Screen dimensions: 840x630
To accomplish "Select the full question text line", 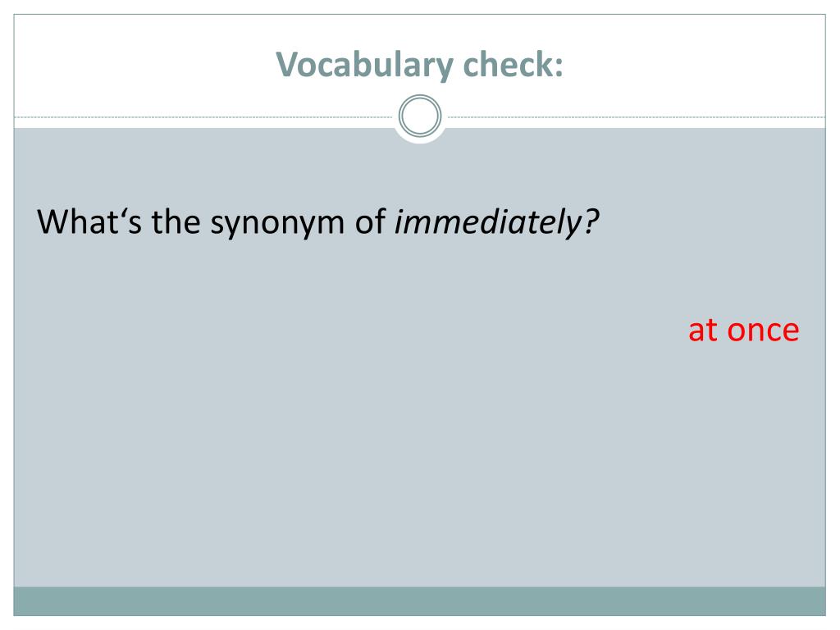I will (x=317, y=222).
